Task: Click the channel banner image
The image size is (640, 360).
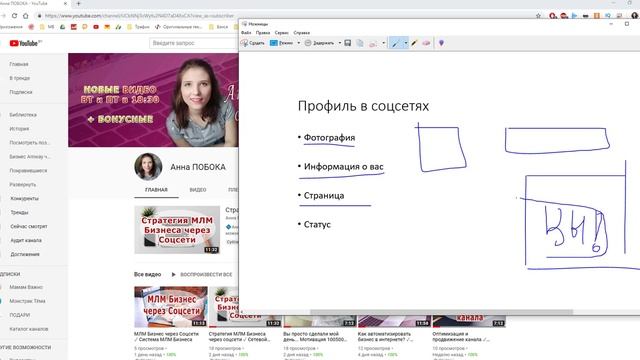Action: [x=153, y=100]
